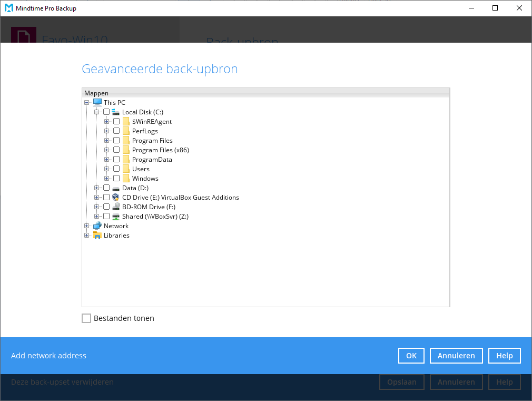
Task: Select the Program Files checkbox
Action: (116, 140)
